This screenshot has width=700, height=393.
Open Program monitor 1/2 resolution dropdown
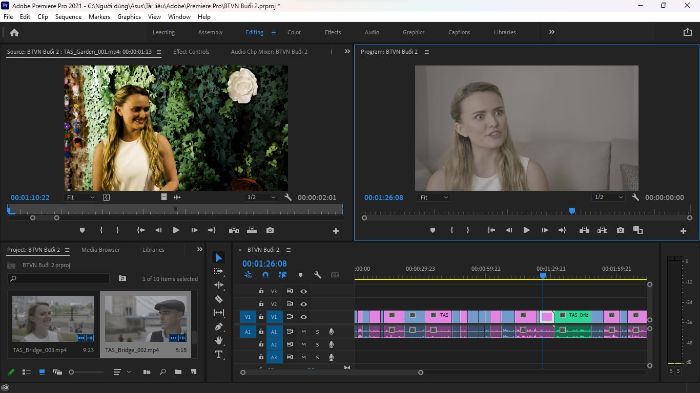click(x=608, y=197)
